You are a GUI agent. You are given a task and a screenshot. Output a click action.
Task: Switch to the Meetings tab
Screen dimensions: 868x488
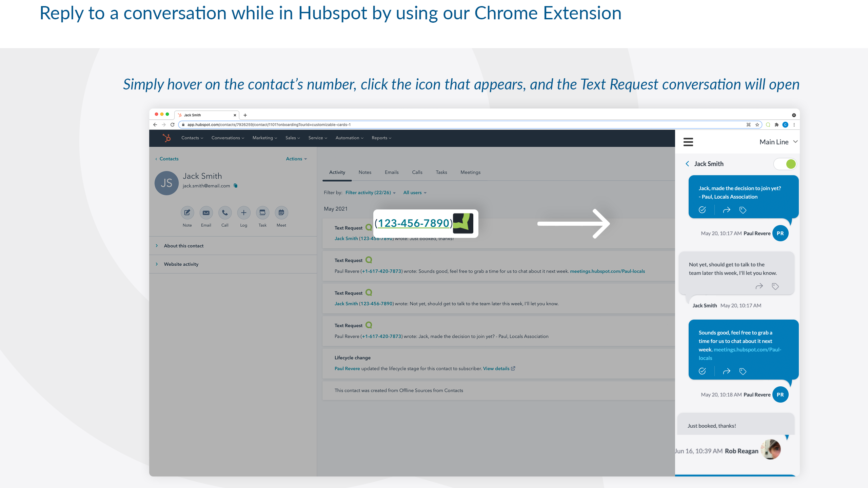point(470,172)
